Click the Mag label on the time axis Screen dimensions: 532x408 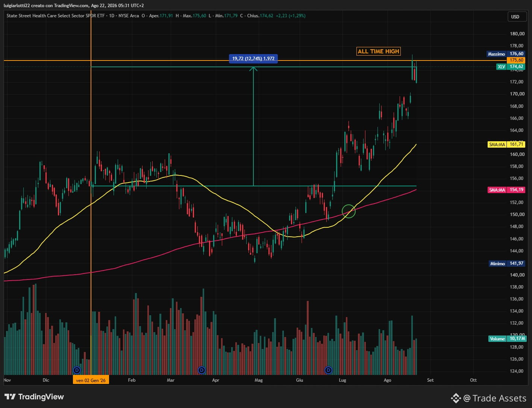tap(259, 380)
